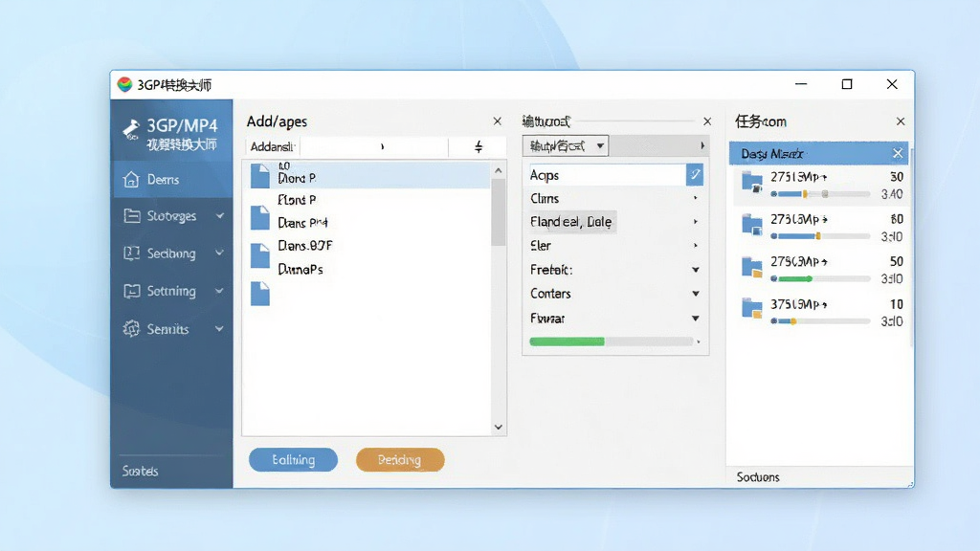This screenshot has height=551, width=980.
Task: Click the Dians Pid file icon
Action: coord(260,217)
